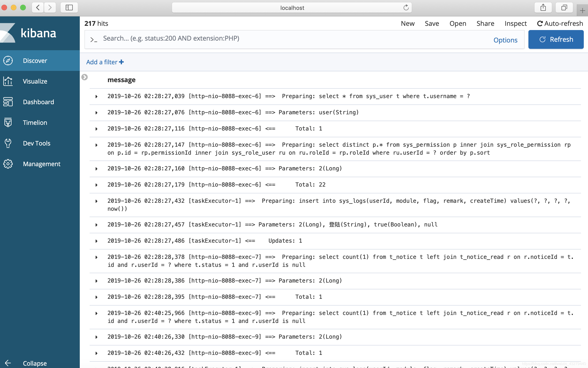Click Inspect in the top menu

(515, 24)
